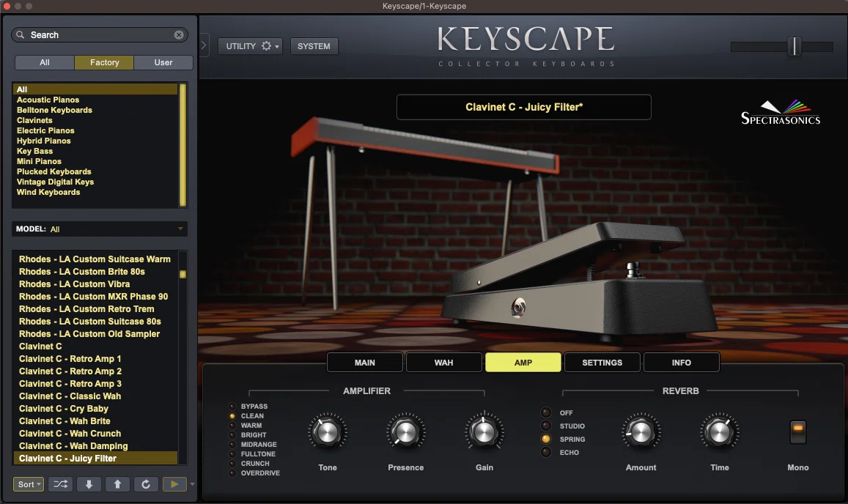Click into the Search input field
848x504 pixels.
[x=100, y=34]
